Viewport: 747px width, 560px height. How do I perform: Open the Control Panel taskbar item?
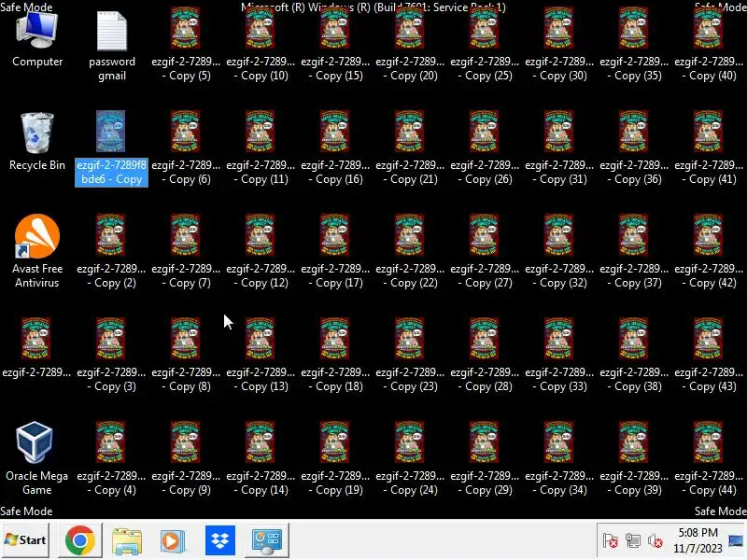[x=267, y=540]
